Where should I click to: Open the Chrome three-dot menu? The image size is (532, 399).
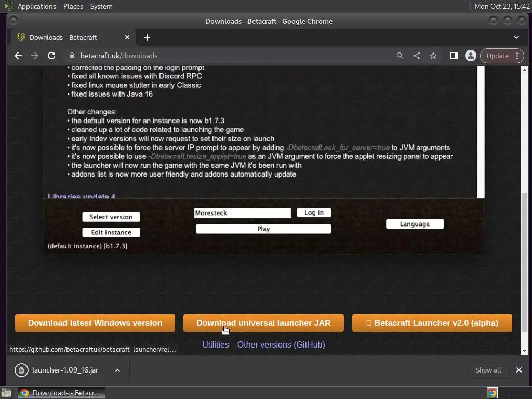517,56
